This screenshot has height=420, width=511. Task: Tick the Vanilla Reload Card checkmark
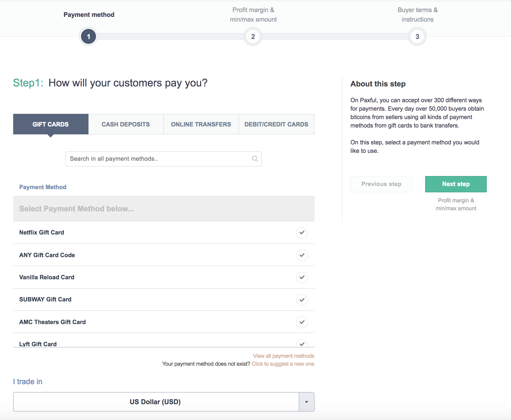302,277
